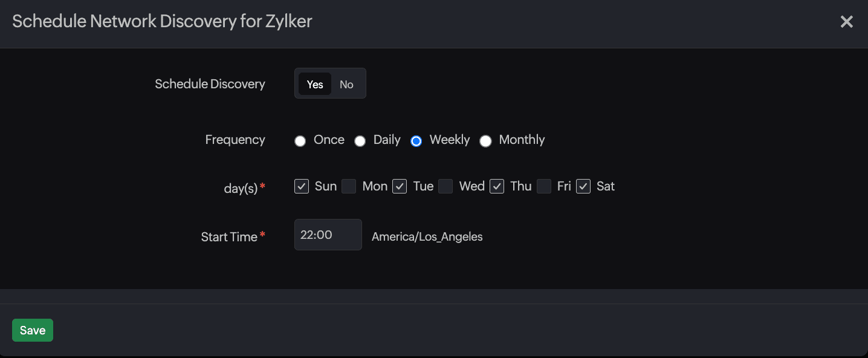Viewport: 868px width, 358px height.
Task: Click the Weekly label text
Action: (450, 140)
